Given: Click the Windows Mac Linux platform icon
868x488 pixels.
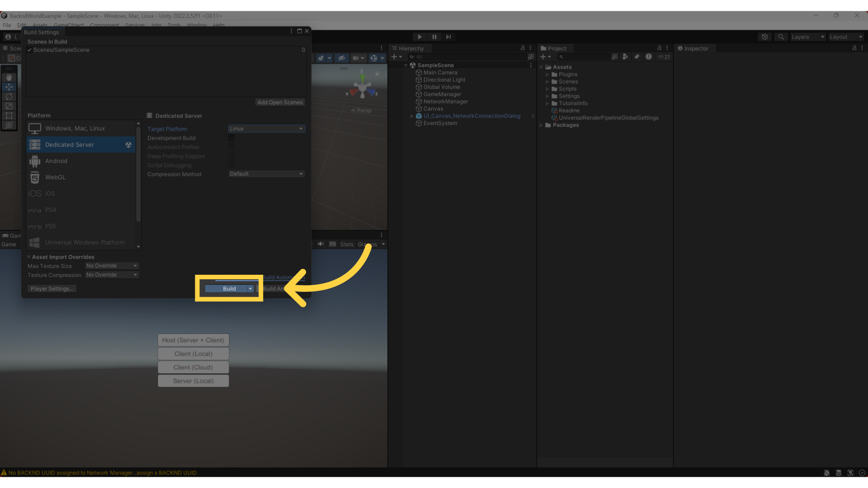Looking at the screenshot, I should (x=34, y=128).
